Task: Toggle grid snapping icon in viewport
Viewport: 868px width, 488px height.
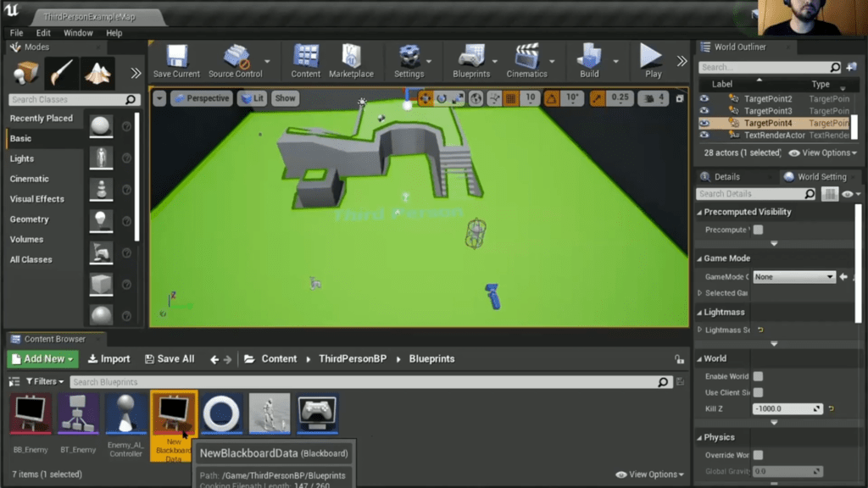Action: pyautogui.click(x=511, y=98)
